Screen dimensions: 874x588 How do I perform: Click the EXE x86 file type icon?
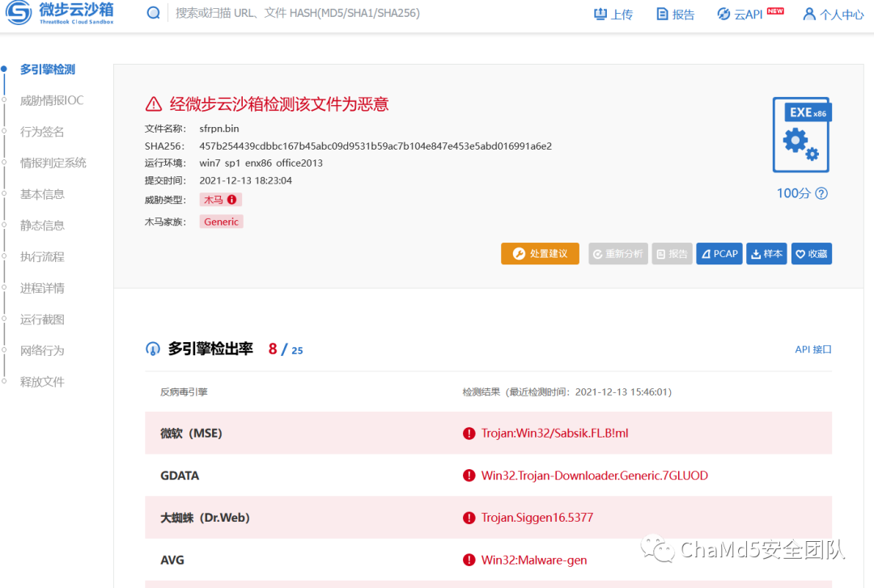[x=801, y=135]
